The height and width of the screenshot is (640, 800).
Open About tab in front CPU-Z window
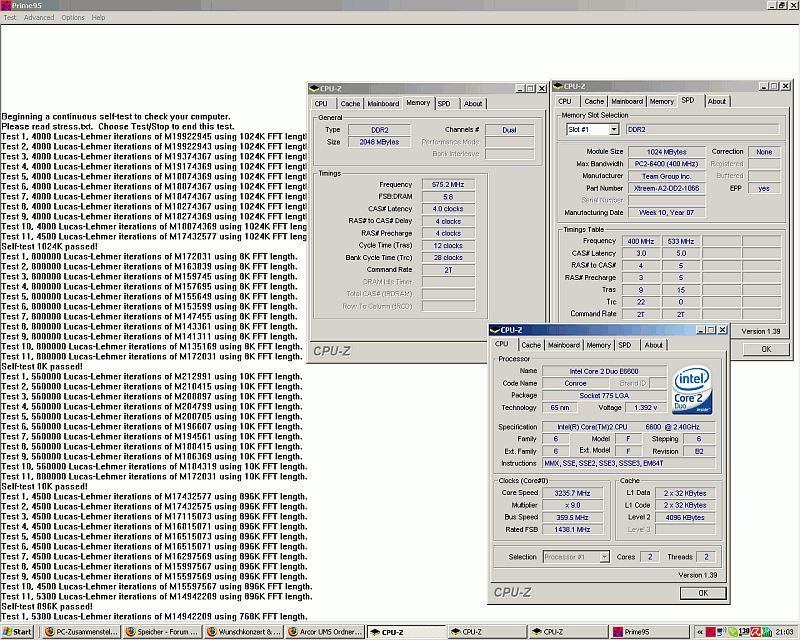click(x=654, y=345)
